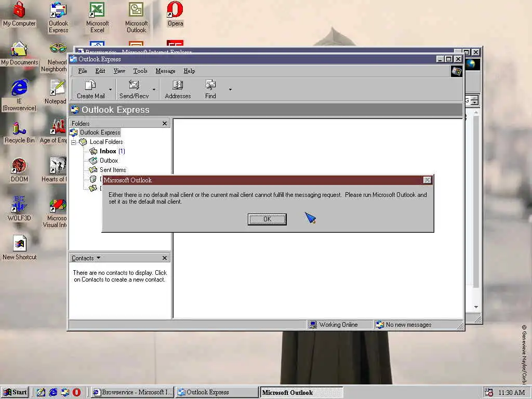
Task: Open Hearts of Iron desktop shortcut
Action: tap(55, 170)
